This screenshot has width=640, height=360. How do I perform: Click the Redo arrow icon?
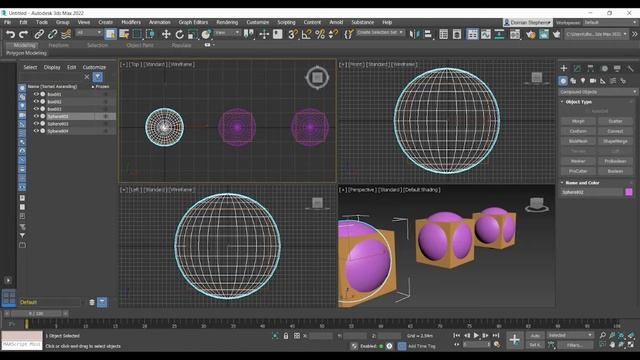[24, 34]
